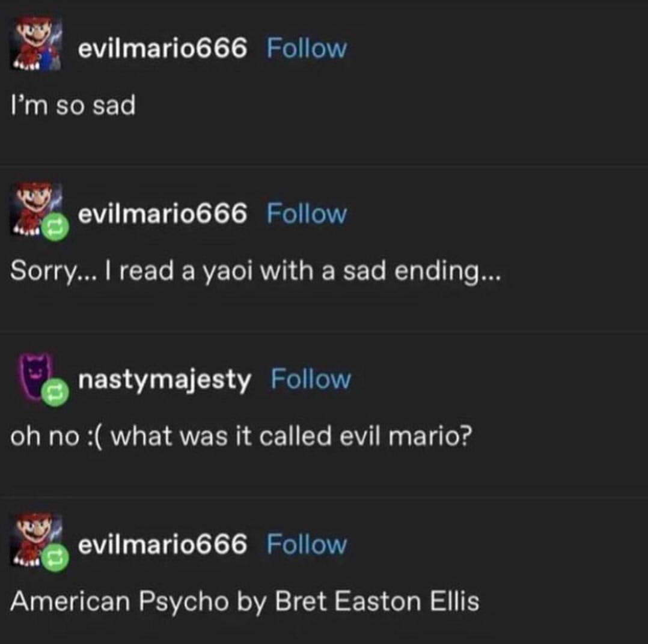The width and height of the screenshot is (648, 644).
Task: Open evilmario666 username above "Sorry... I read"
Action: click(x=162, y=214)
